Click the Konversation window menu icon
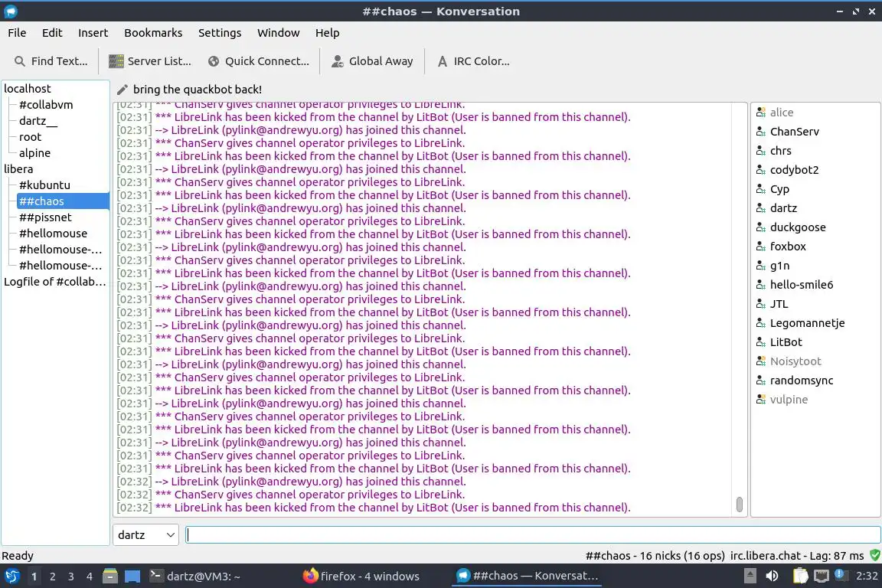Screen dimensions: 882x588 pyautogui.click(x=10, y=11)
